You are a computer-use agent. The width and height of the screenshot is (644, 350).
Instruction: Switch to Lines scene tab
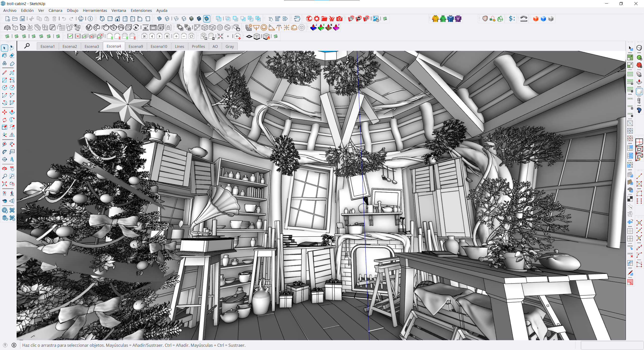pyautogui.click(x=179, y=46)
